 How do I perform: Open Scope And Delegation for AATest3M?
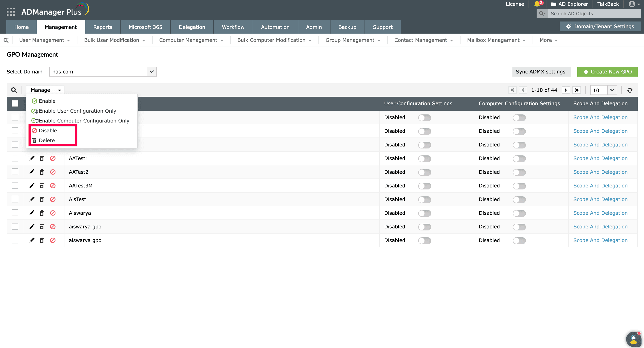tap(600, 185)
